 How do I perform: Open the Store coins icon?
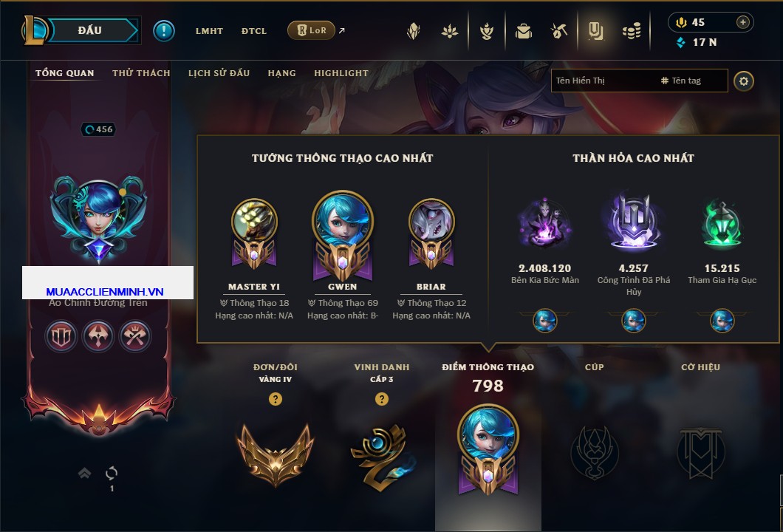[632, 32]
